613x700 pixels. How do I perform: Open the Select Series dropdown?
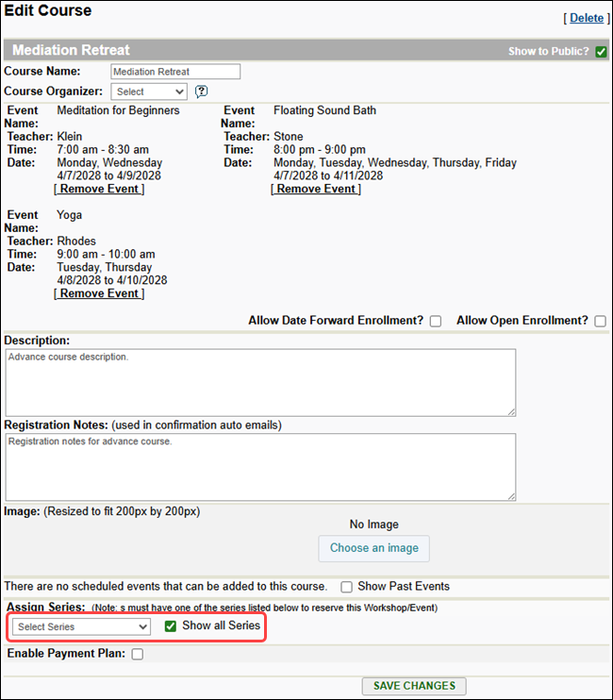[82, 626]
